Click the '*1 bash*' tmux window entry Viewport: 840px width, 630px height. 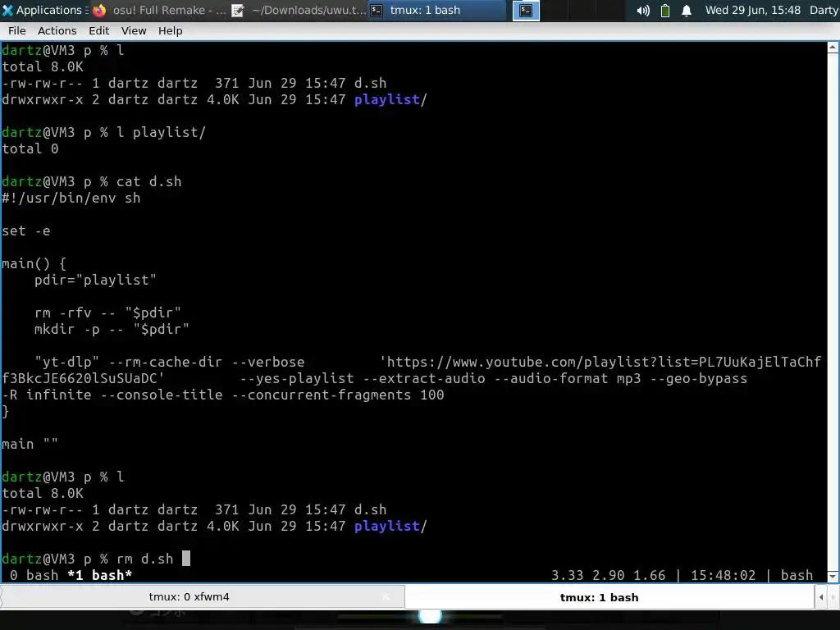pos(99,575)
